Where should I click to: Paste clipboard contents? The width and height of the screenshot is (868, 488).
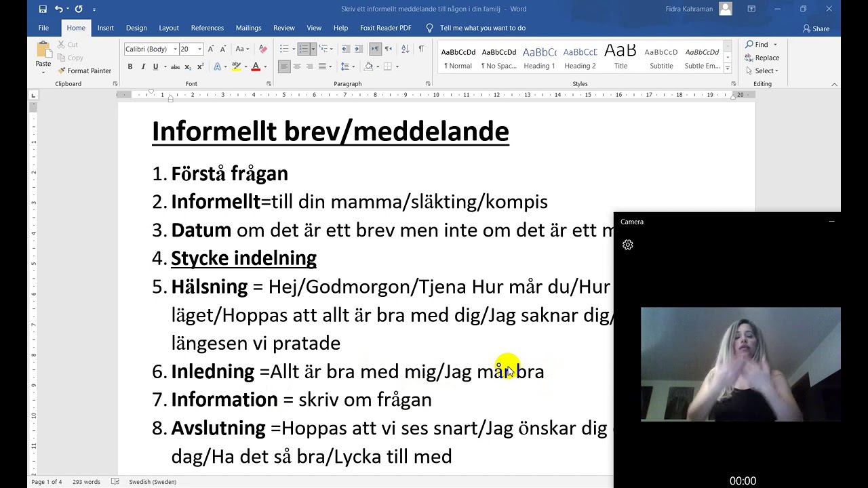(43, 54)
